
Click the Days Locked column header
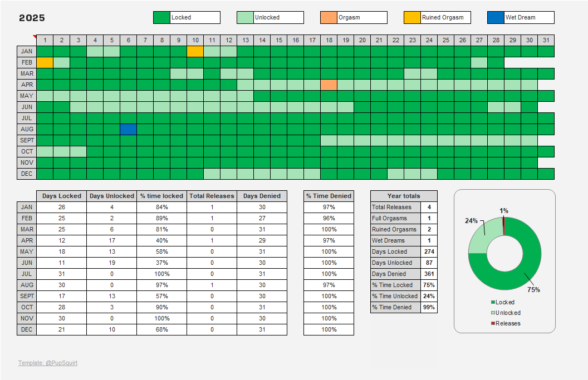[x=61, y=196]
